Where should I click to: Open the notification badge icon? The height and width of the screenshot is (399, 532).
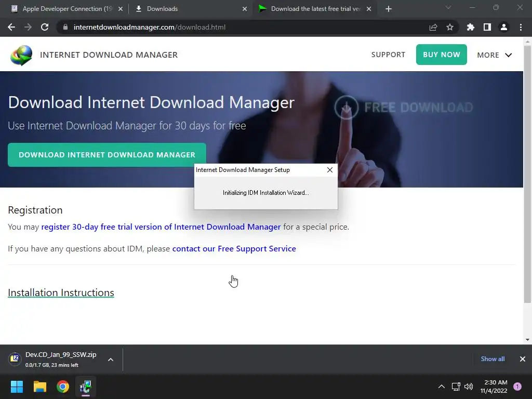pyautogui.click(x=517, y=387)
